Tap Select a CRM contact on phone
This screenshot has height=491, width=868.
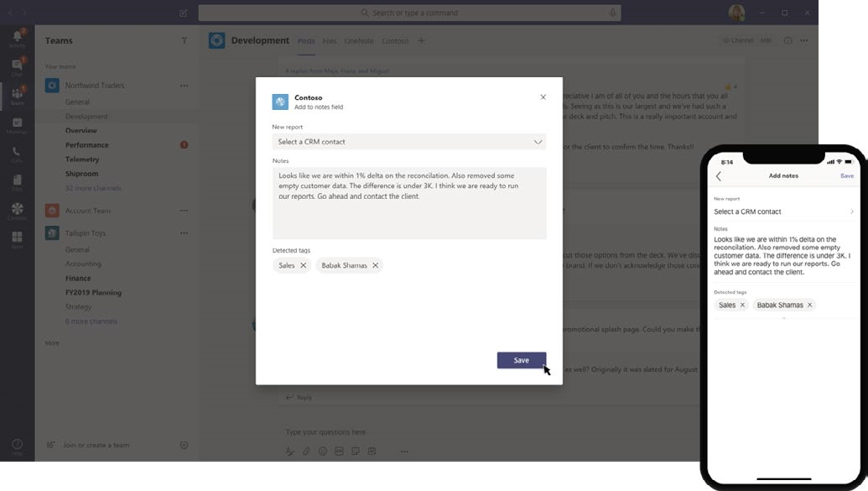pyautogui.click(x=783, y=212)
